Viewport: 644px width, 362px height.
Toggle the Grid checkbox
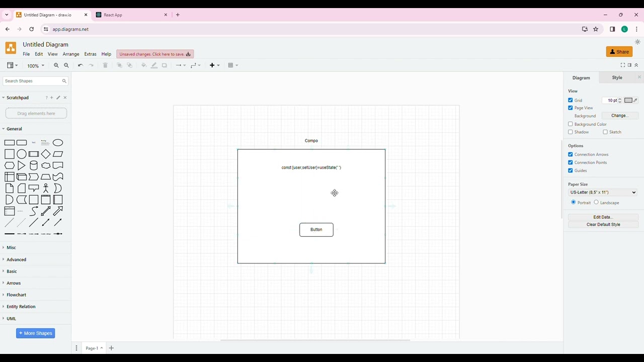tap(571, 101)
